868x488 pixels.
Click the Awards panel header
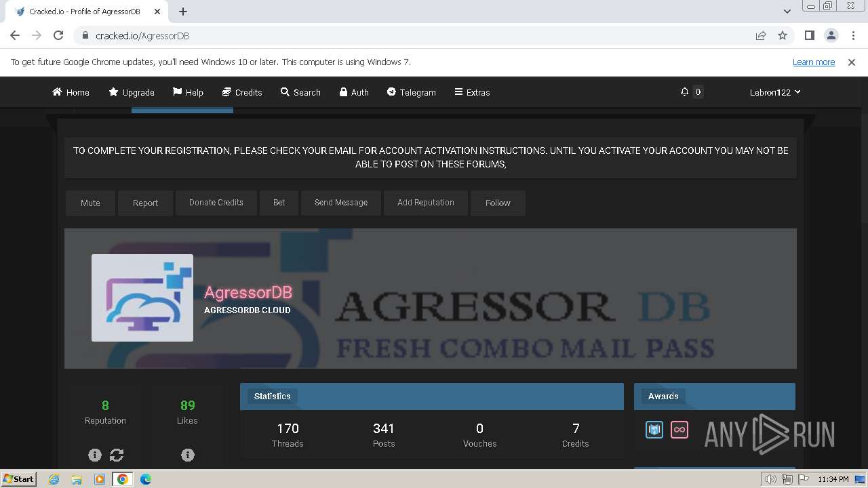coord(715,396)
